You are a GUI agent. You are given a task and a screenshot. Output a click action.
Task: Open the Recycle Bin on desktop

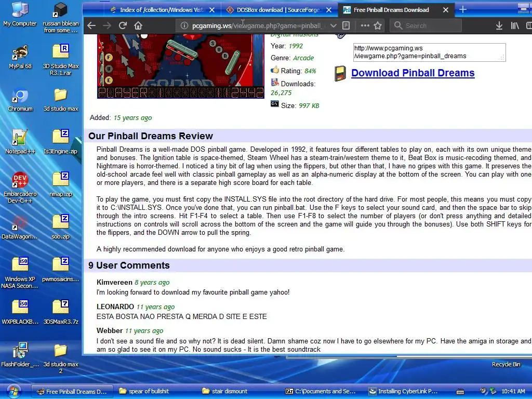click(x=506, y=364)
